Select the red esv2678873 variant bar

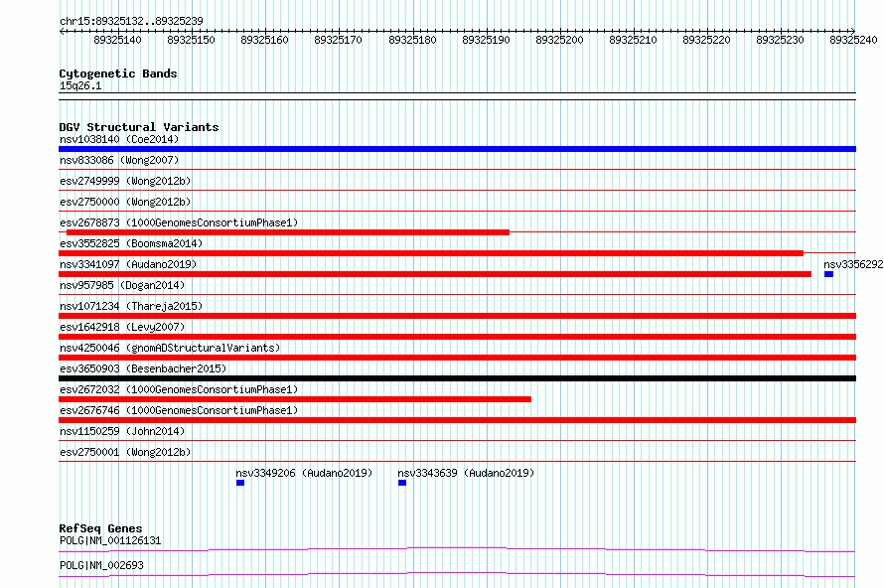(288, 232)
